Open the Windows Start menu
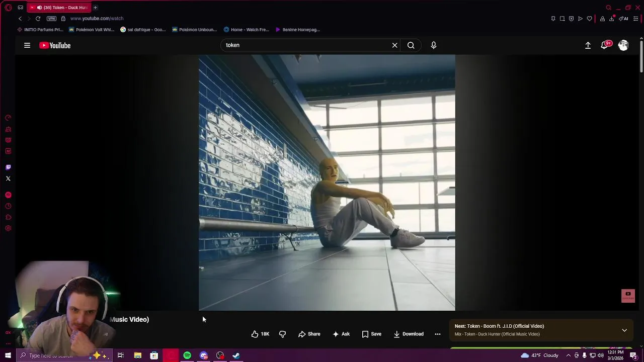 click(8, 355)
